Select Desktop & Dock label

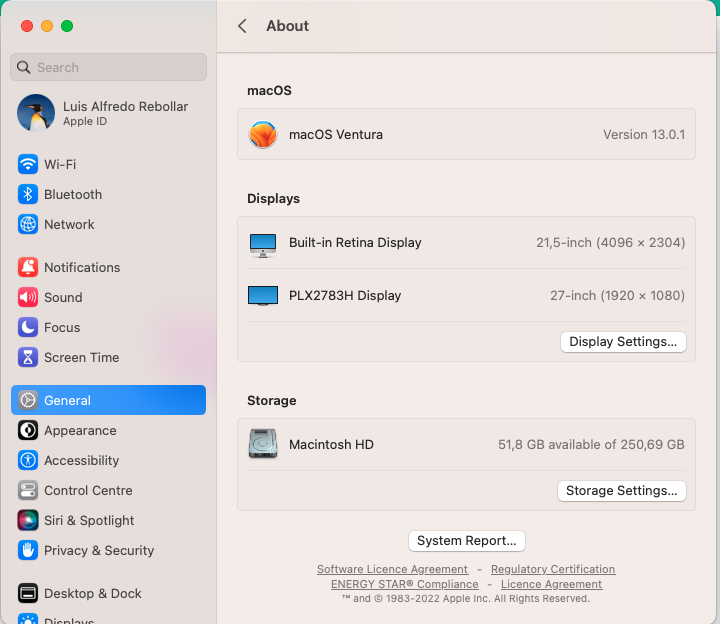click(93, 593)
